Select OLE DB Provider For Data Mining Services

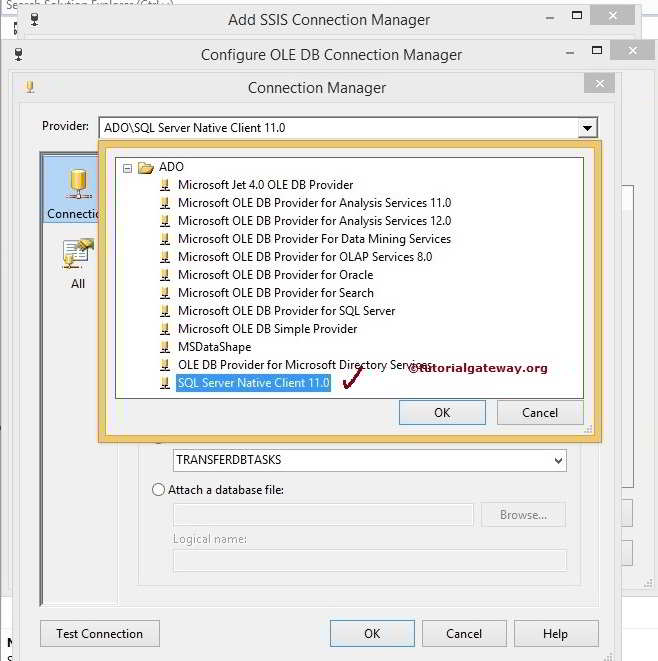point(314,239)
